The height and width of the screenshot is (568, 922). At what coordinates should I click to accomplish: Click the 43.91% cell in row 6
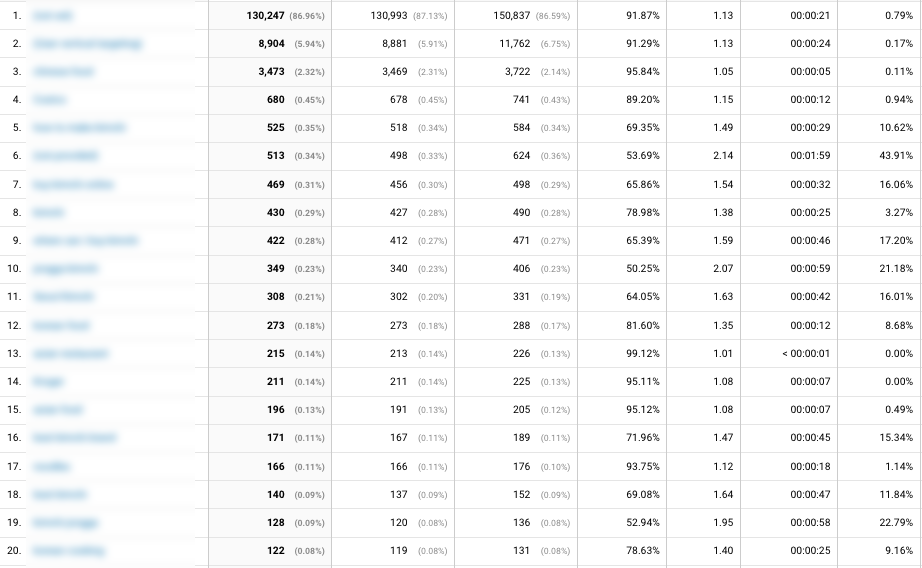click(896, 156)
